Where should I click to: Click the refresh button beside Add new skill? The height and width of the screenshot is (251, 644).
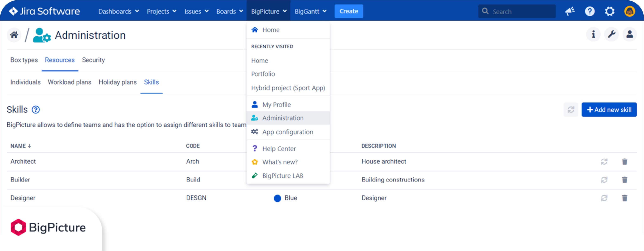[x=571, y=109]
